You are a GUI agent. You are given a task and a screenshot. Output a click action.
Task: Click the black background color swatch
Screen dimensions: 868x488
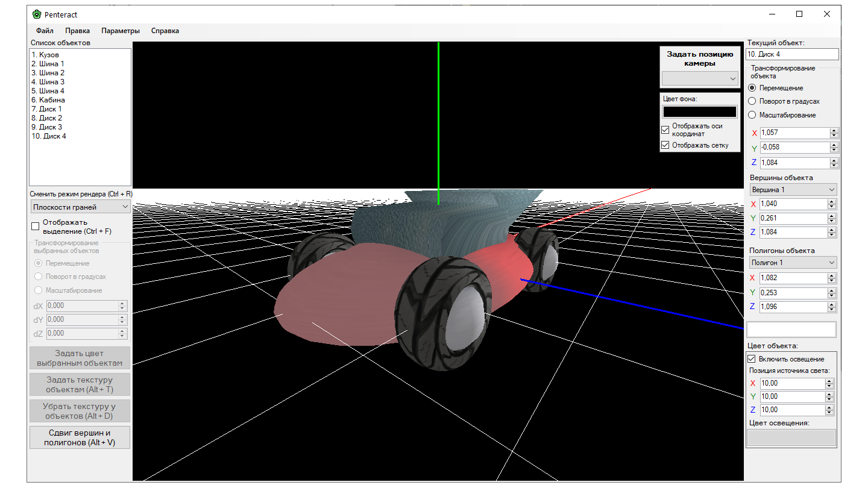click(700, 111)
